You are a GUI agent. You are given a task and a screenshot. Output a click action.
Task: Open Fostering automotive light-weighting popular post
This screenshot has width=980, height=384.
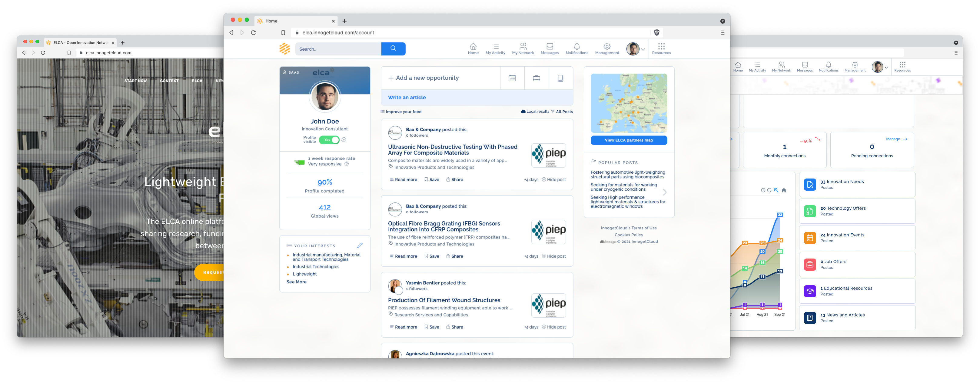(628, 175)
